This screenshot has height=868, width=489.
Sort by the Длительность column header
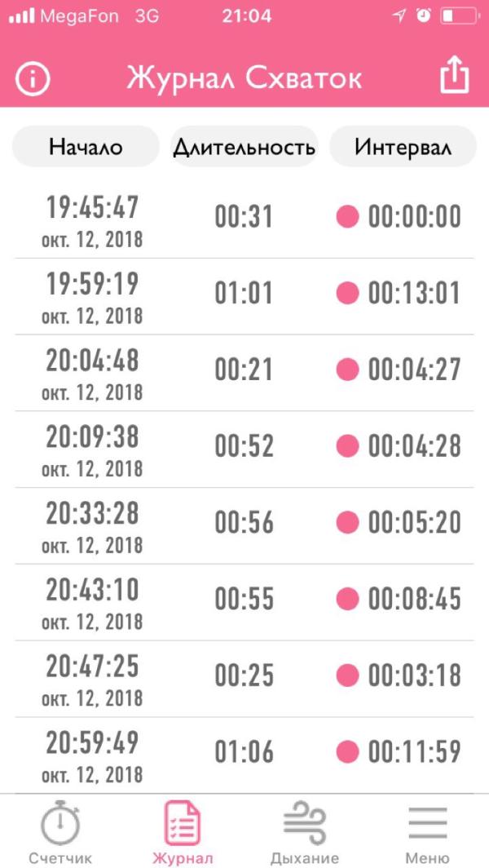click(x=244, y=147)
